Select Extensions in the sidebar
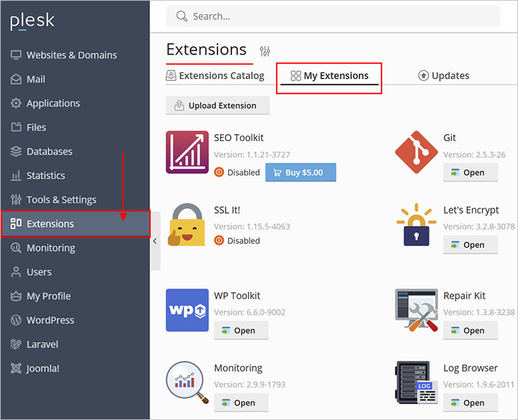The height and width of the screenshot is (420, 518). (x=76, y=224)
